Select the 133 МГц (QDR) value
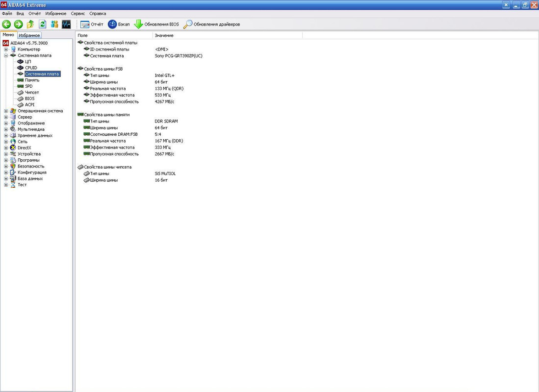 pyautogui.click(x=169, y=89)
